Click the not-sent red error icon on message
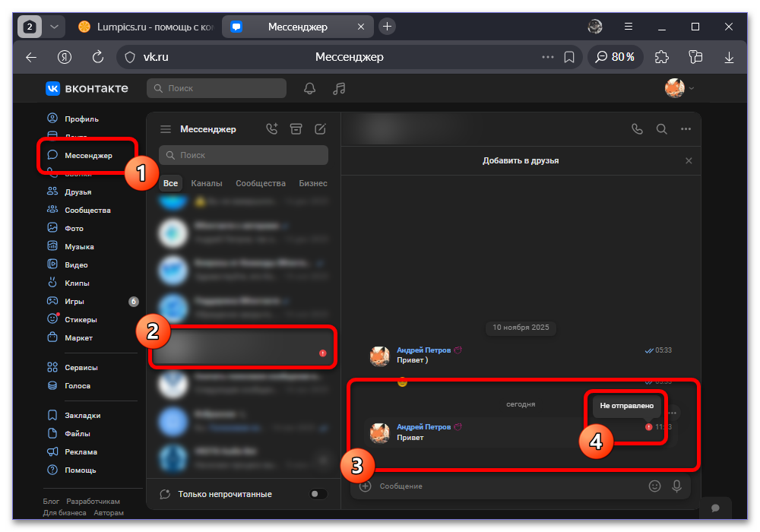 point(648,427)
